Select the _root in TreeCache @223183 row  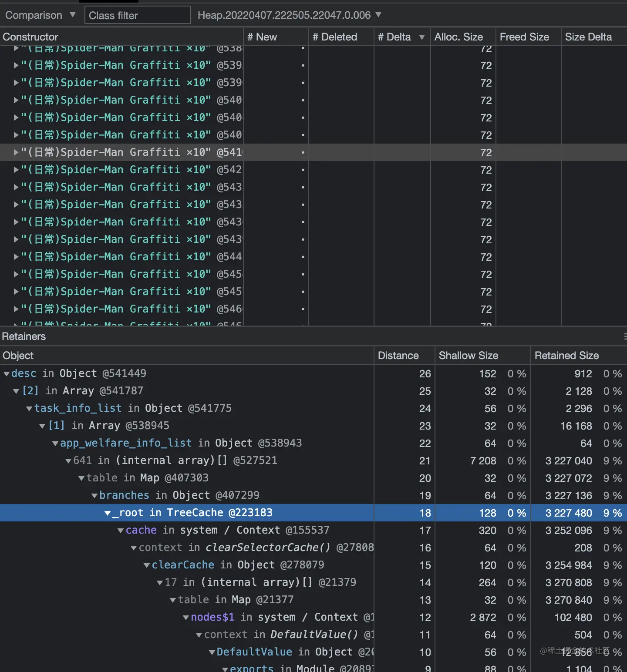click(192, 513)
